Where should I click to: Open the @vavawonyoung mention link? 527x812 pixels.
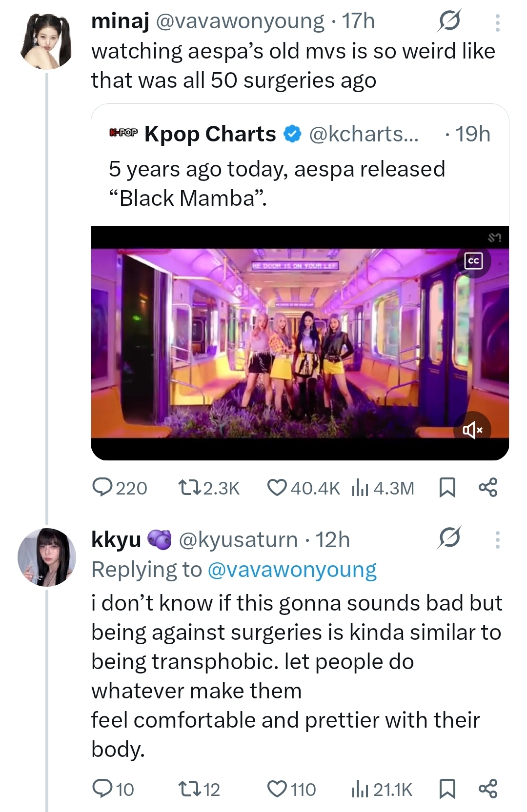click(292, 570)
